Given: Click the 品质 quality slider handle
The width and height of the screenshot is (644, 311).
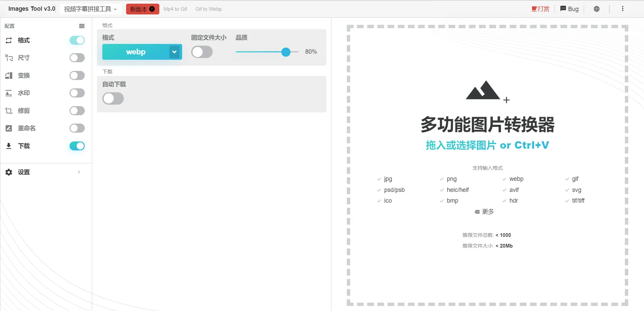Looking at the screenshot, I should click(286, 52).
